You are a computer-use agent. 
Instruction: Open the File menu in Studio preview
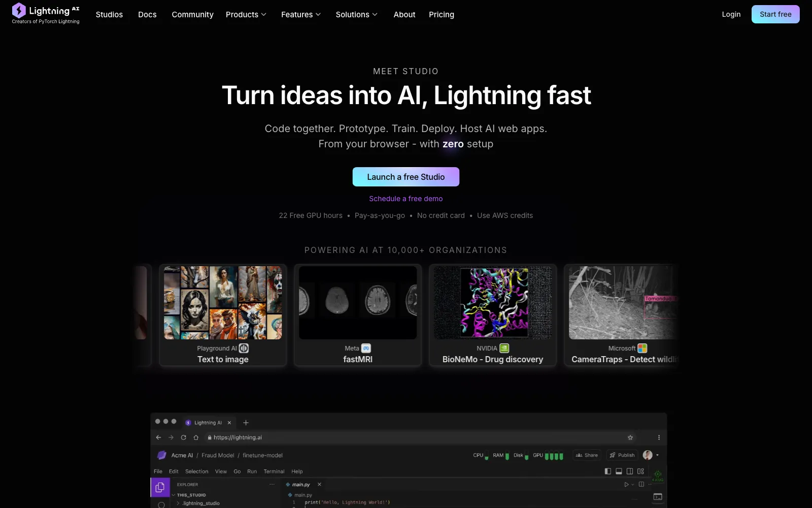[158, 471]
